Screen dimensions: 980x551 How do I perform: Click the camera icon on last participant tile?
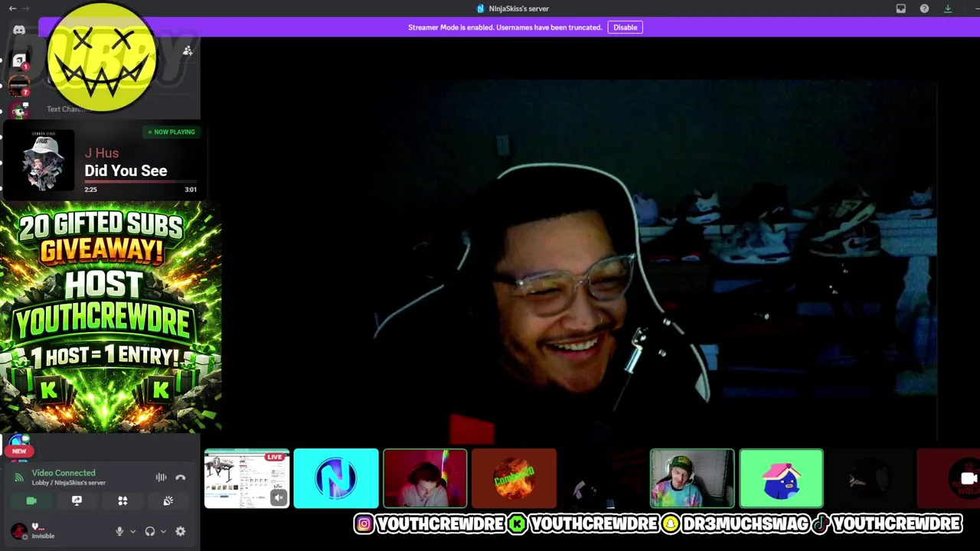969,479
